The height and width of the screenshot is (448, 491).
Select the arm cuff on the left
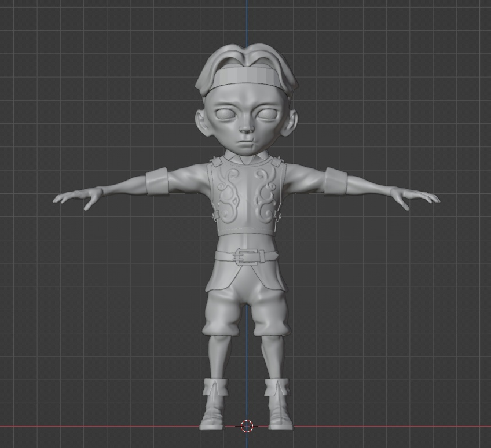click(x=156, y=181)
